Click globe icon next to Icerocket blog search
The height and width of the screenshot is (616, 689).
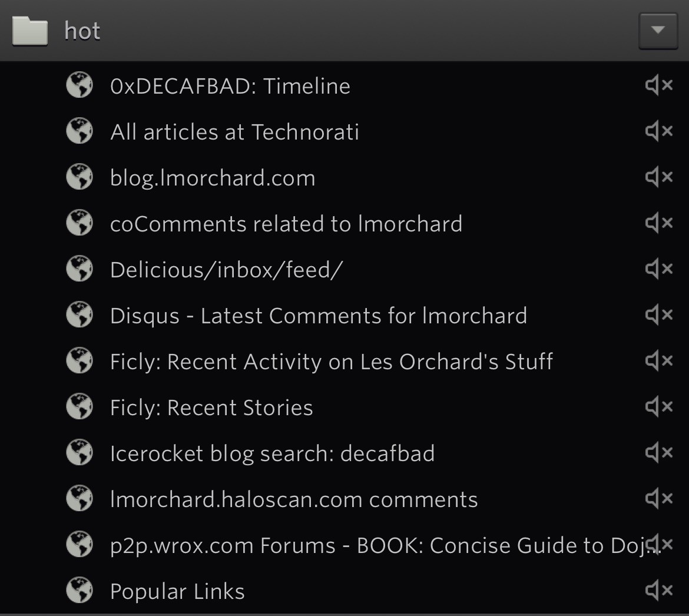coord(79,453)
